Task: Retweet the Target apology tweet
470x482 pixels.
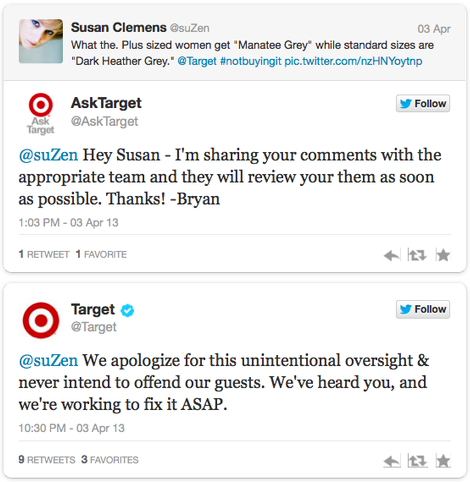Action: click(417, 461)
